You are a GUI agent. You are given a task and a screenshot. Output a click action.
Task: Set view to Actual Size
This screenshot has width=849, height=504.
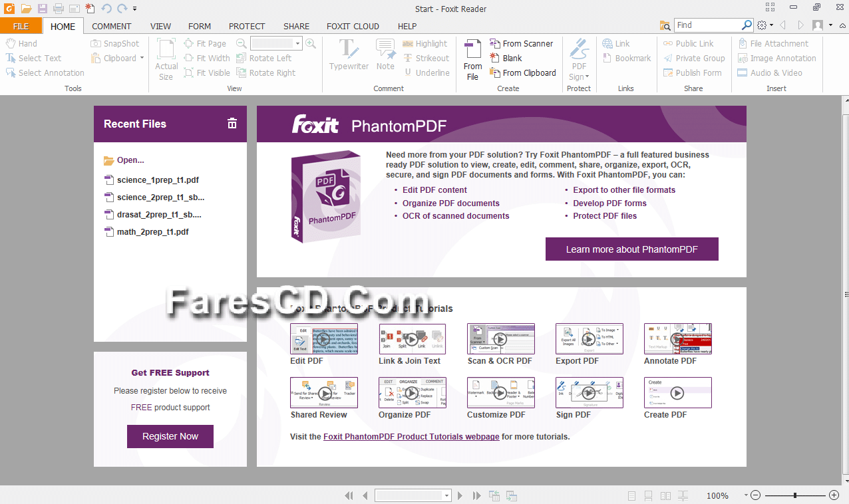click(166, 59)
